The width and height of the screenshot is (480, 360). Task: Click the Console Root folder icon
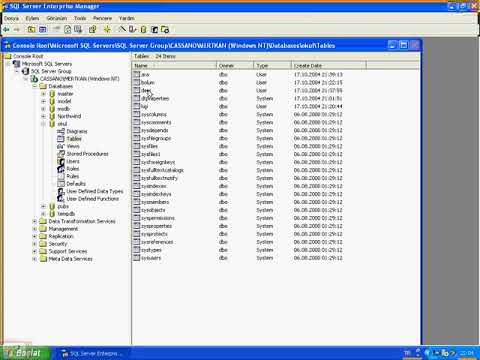(8, 56)
